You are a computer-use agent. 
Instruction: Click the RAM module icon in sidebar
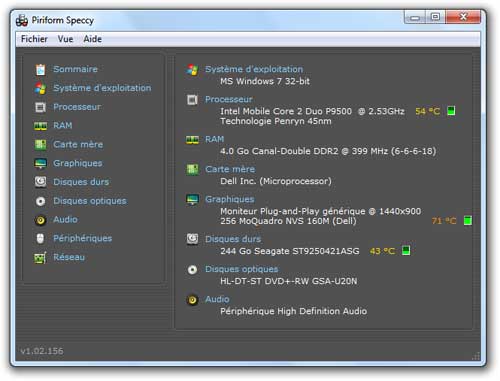pyautogui.click(x=41, y=126)
